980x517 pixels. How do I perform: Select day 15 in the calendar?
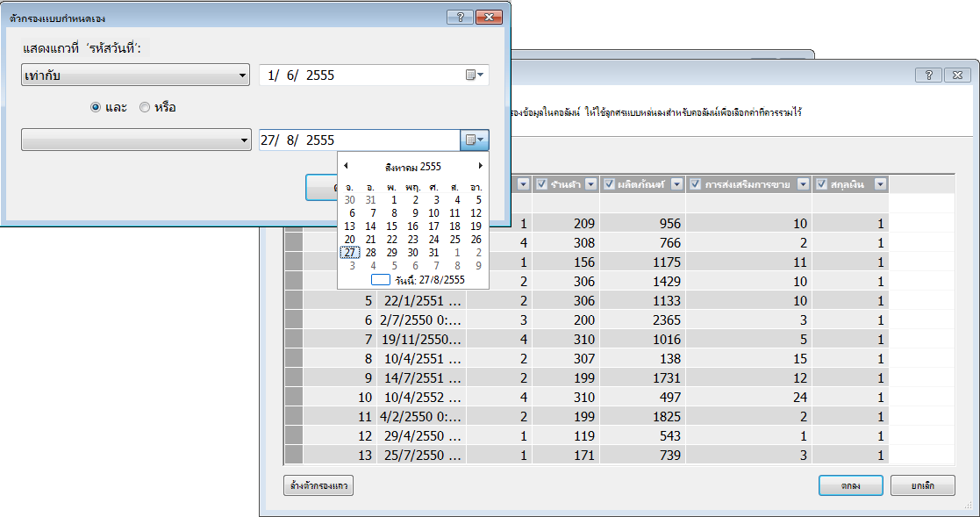pyautogui.click(x=392, y=226)
